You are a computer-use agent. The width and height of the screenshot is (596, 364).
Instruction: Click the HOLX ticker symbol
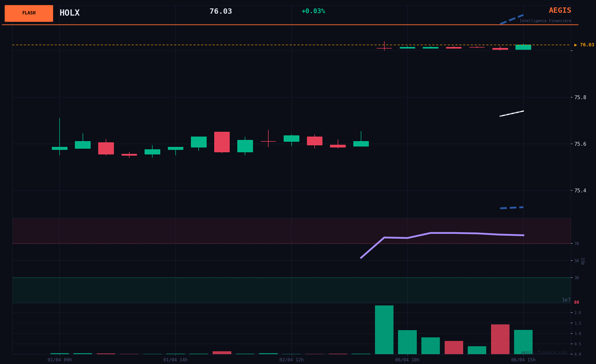pyautogui.click(x=69, y=13)
